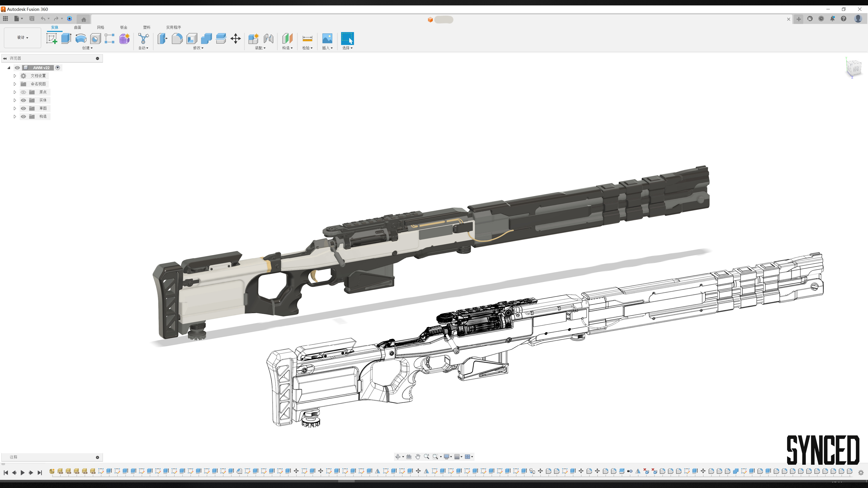Screen dimensions: 868x488
Task: Click the Create Form purple icon
Action: click(124, 38)
